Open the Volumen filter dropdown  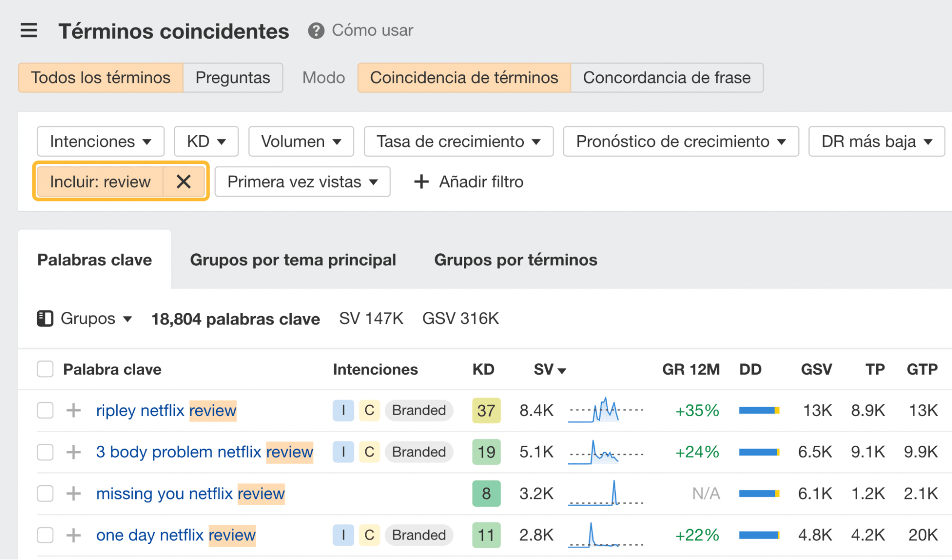[301, 141]
